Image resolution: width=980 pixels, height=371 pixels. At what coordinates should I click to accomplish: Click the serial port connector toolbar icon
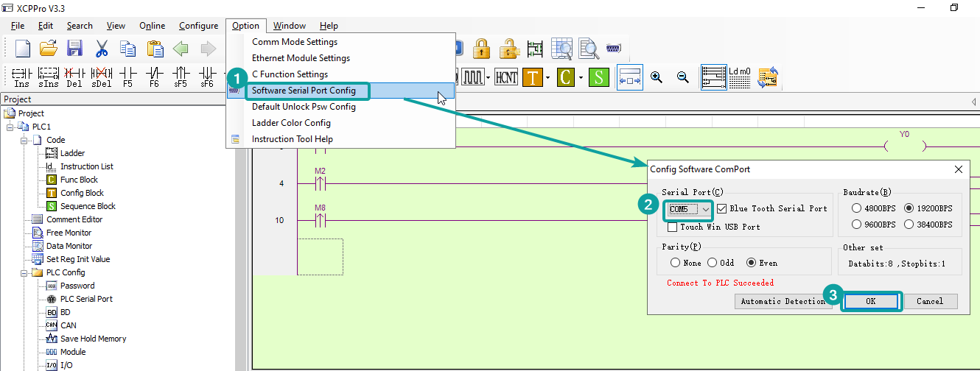[x=613, y=49]
